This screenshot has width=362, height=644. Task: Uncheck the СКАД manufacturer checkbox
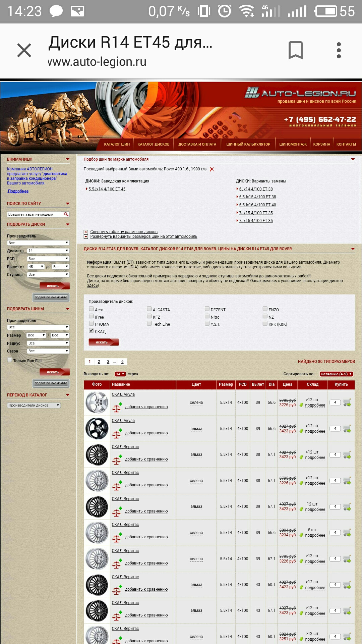point(91,331)
